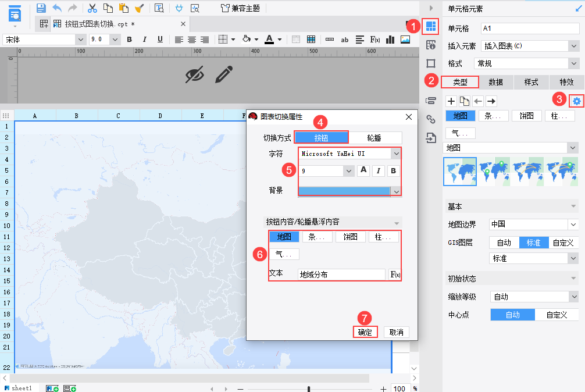Insert chart via bar chart icon
The image size is (585, 392).
pos(390,40)
